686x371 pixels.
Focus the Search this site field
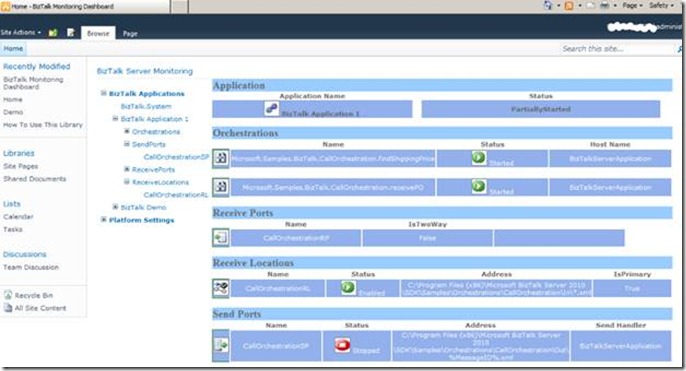pos(617,49)
